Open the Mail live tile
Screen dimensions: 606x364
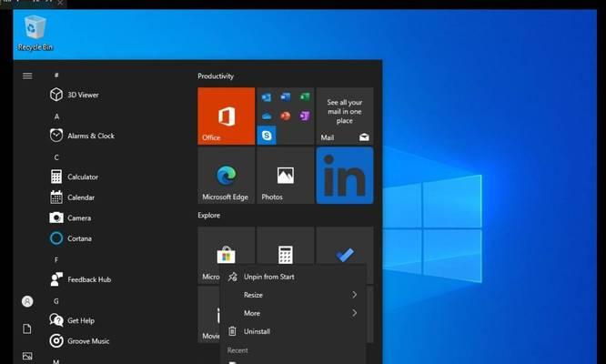click(345, 116)
